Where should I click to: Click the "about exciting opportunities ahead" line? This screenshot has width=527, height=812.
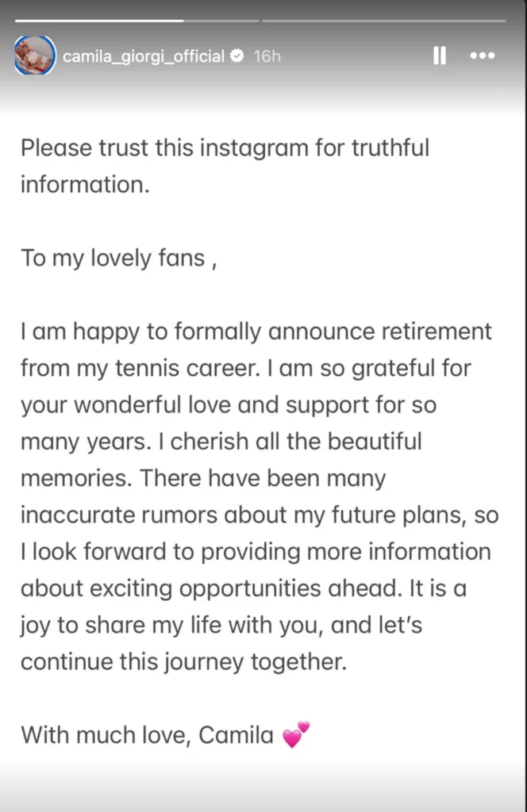(x=244, y=589)
